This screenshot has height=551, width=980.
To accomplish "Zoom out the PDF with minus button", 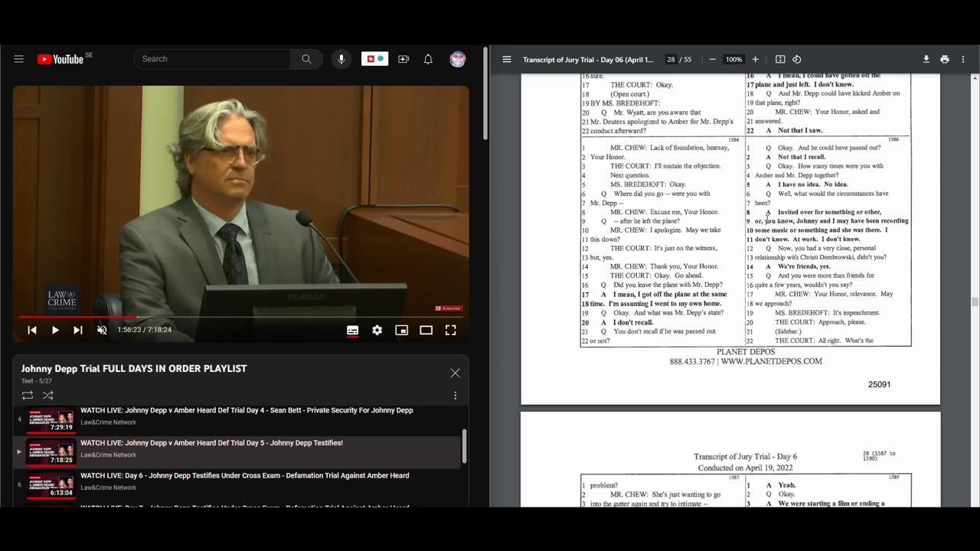I will pos(712,59).
